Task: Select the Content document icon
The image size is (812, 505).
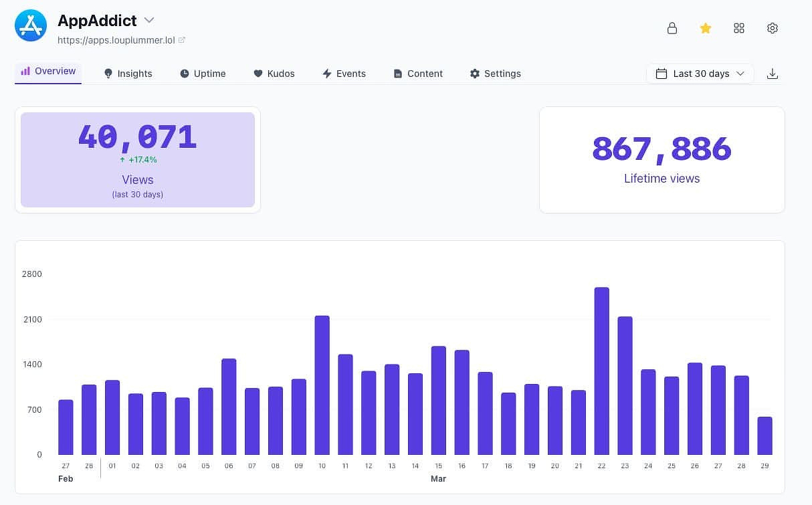Action: [x=399, y=74]
